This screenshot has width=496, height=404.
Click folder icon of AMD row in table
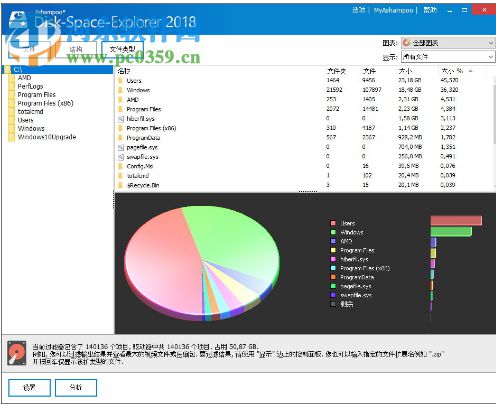point(121,100)
